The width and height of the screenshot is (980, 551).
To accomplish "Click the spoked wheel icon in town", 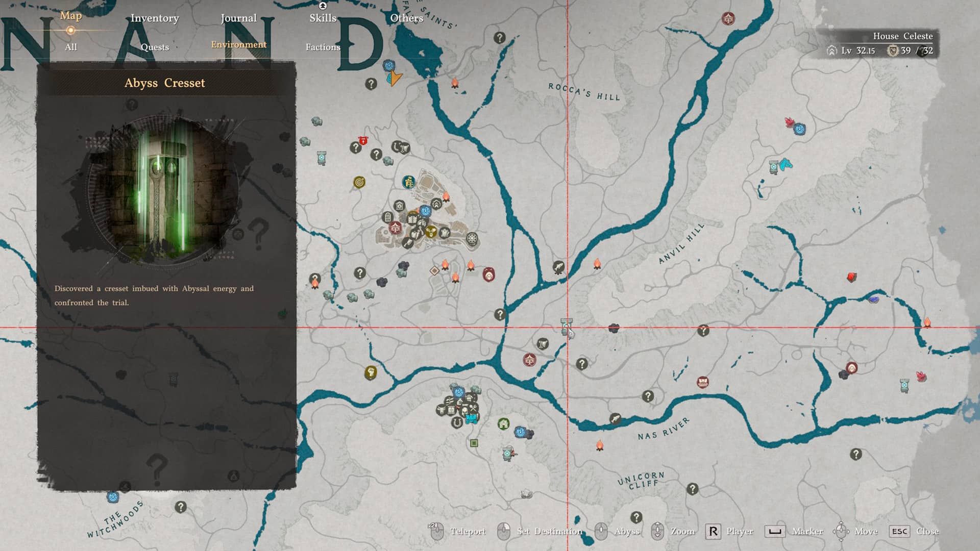I will pyautogui.click(x=472, y=239).
